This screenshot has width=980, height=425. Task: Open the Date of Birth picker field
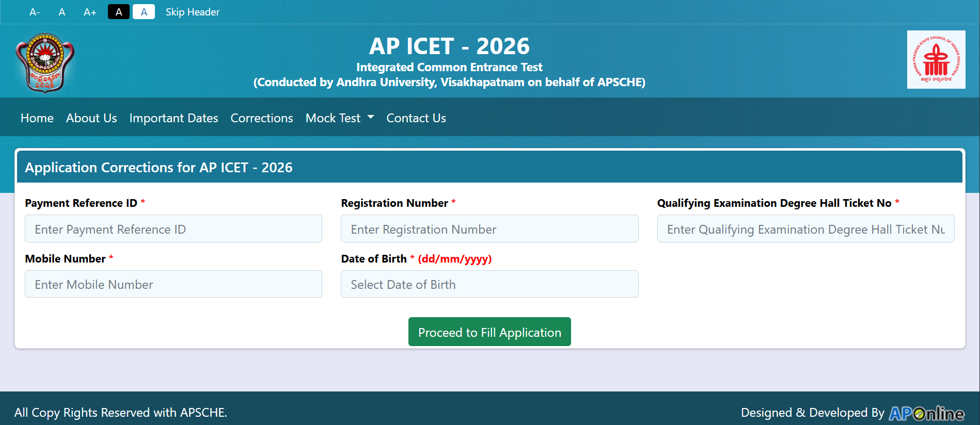489,284
